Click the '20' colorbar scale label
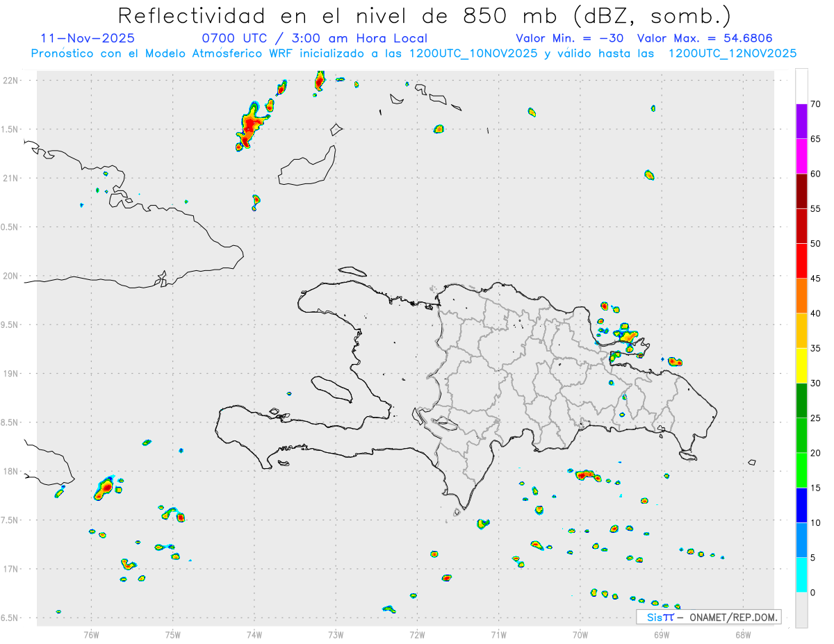This screenshot has height=644, width=834. (815, 453)
